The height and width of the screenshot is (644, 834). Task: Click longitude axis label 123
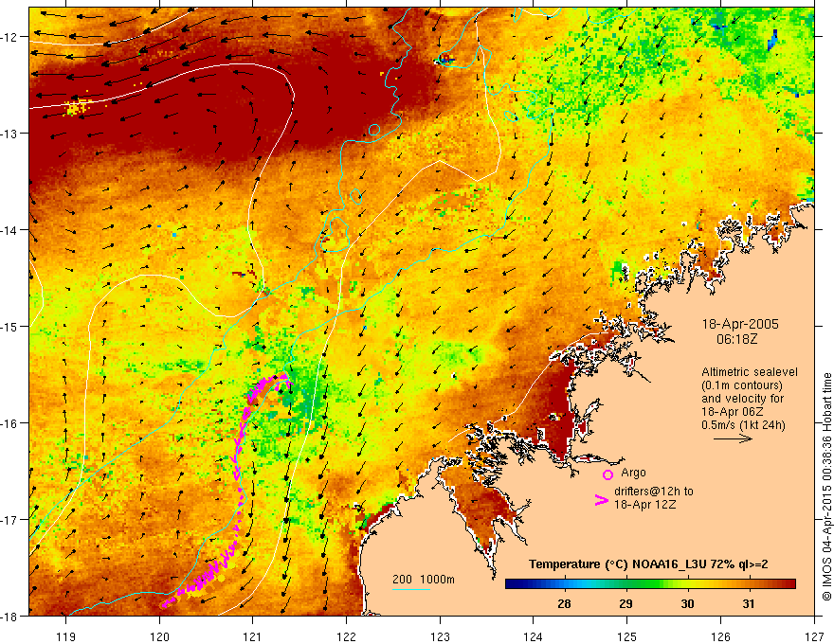440,636
